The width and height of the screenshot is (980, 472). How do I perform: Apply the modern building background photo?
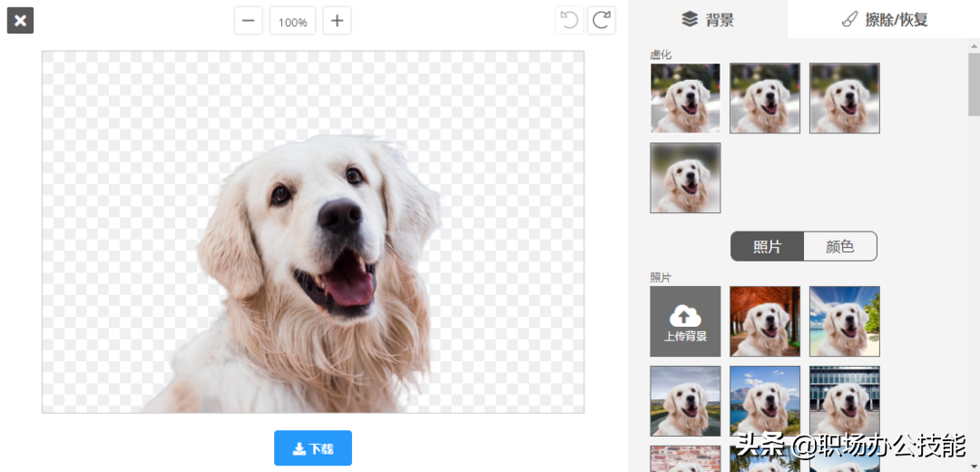click(x=845, y=401)
